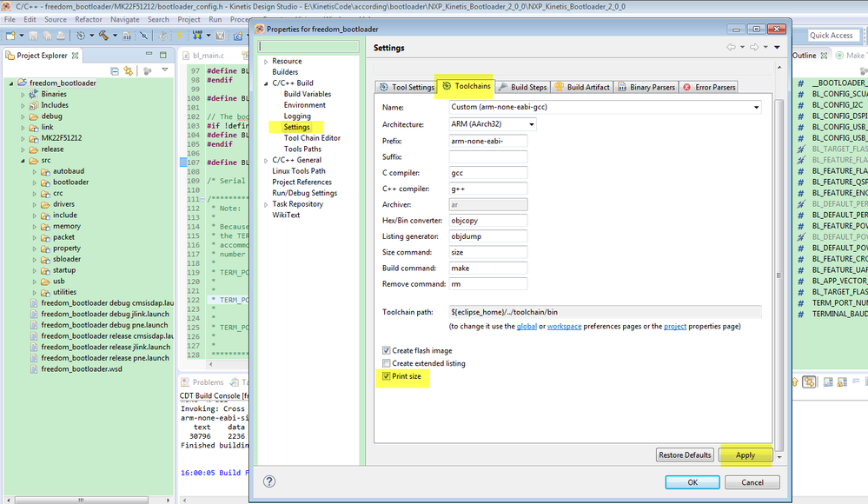Click the binary 010 file toolbar icon
868x504 pixels.
pos(127,36)
